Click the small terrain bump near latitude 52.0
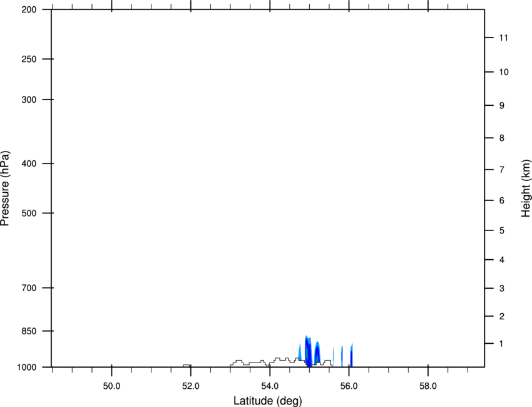This screenshot has width=532, height=407. click(x=187, y=366)
